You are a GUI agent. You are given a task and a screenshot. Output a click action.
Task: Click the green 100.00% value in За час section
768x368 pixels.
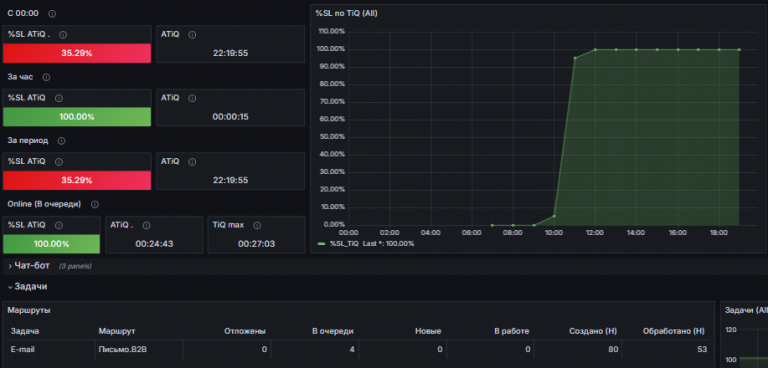[x=77, y=117]
